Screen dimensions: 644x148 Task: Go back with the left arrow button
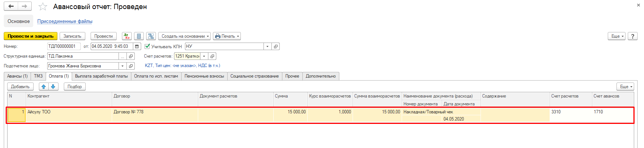pyautogui.click(x=11, y=6)
